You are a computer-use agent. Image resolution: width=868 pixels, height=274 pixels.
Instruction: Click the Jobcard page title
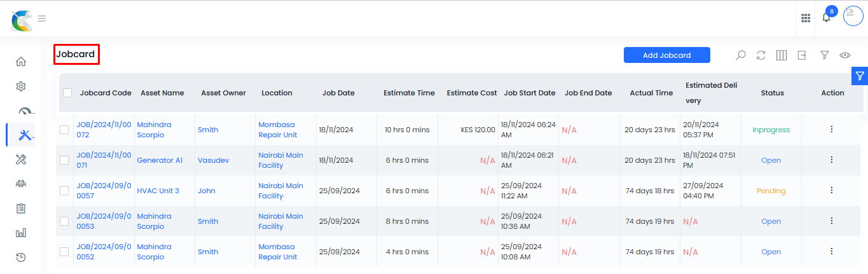75,54
